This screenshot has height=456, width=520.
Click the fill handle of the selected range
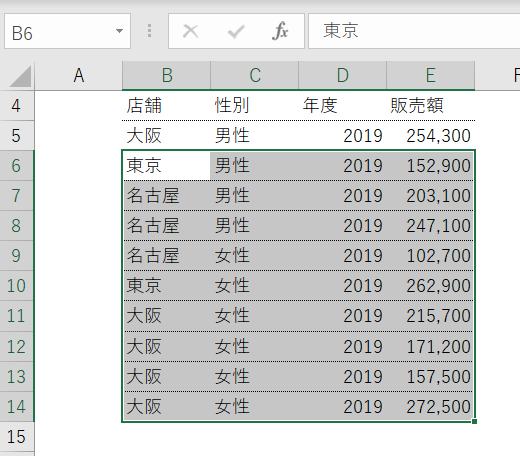pos(474,421)
